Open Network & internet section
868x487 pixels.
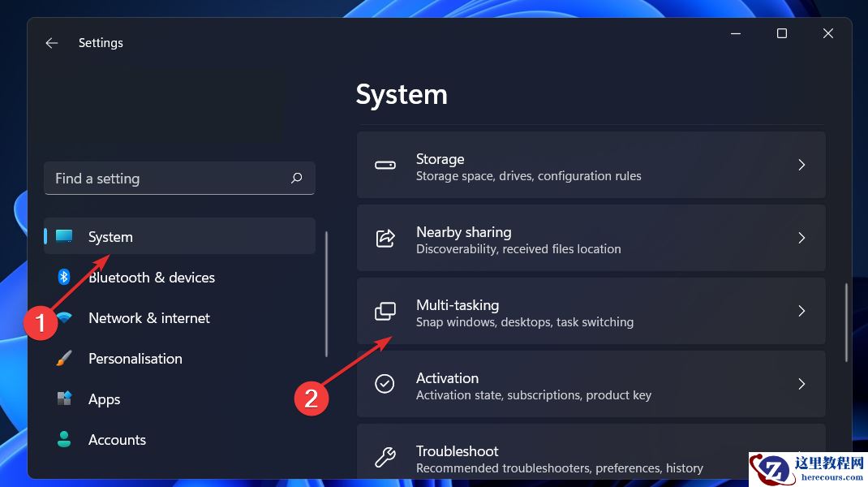tap(179, 317)
